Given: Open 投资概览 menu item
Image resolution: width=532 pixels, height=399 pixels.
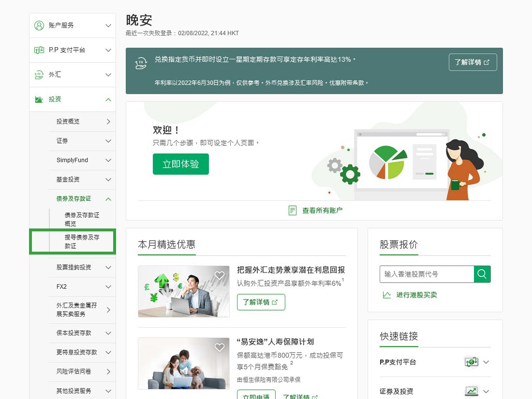Looking at the screenshot, I should click(83, 121).
